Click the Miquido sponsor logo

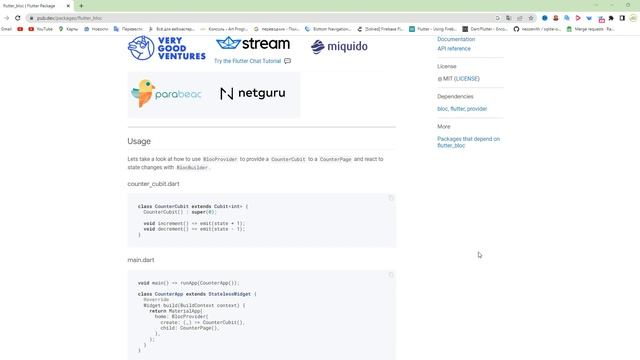click(339, 47)
